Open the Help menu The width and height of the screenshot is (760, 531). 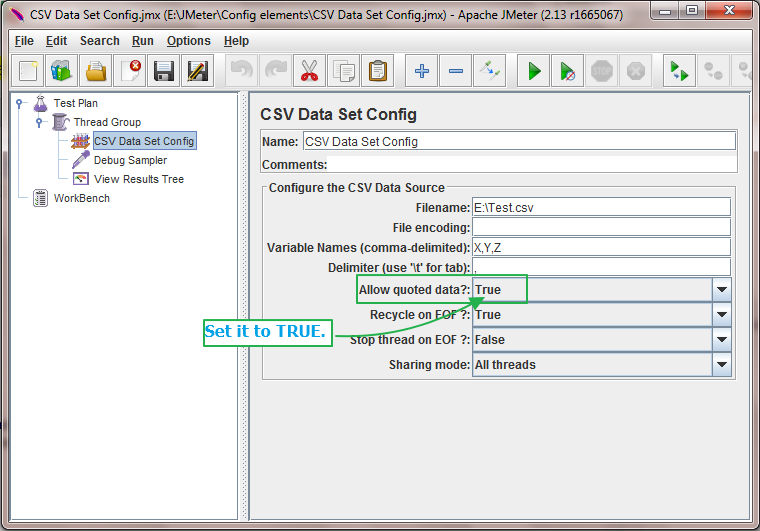tap(236, 41)
